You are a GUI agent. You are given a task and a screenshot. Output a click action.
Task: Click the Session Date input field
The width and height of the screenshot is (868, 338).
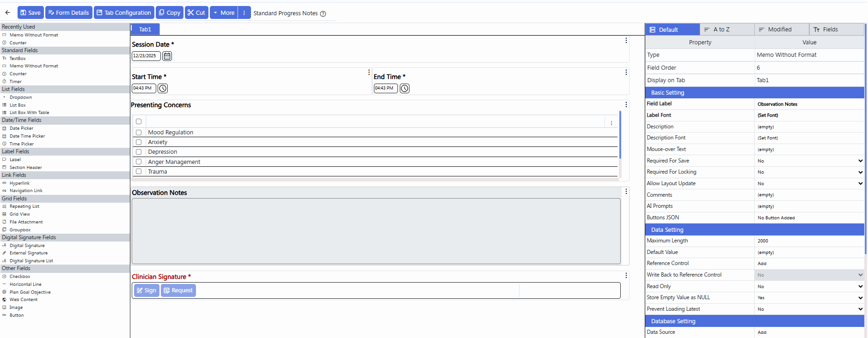coord(146,56)
